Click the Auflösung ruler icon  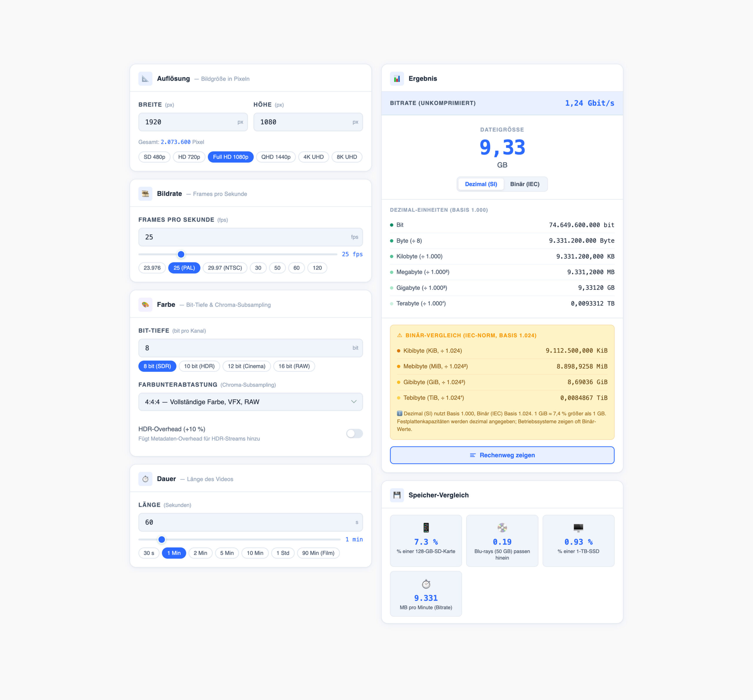[x=145, y=79]
